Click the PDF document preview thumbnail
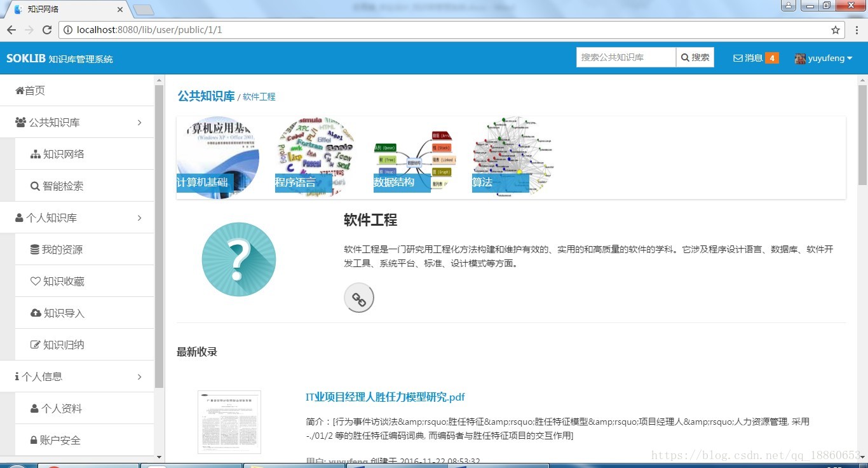The height and width of the screenshot is (468, 868). pos(229,422)
